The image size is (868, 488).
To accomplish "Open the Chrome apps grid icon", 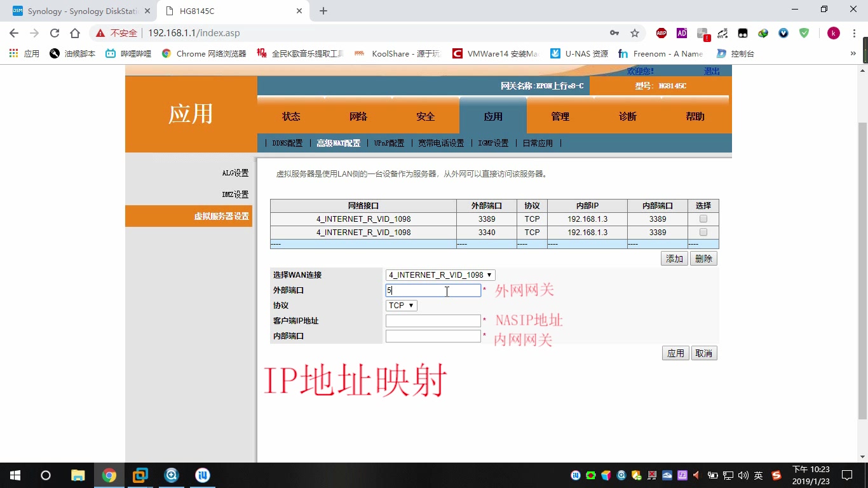I will point(12,53).
